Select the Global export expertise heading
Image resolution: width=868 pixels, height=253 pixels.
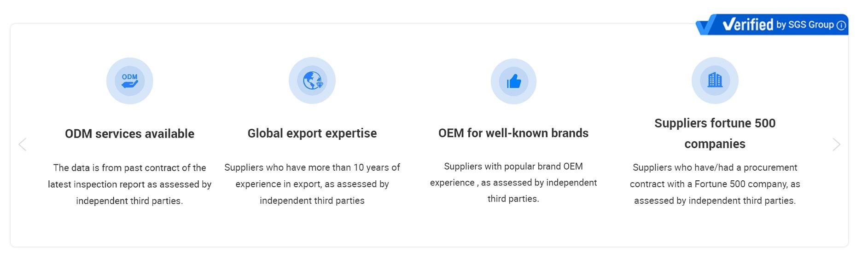point(312,133)
